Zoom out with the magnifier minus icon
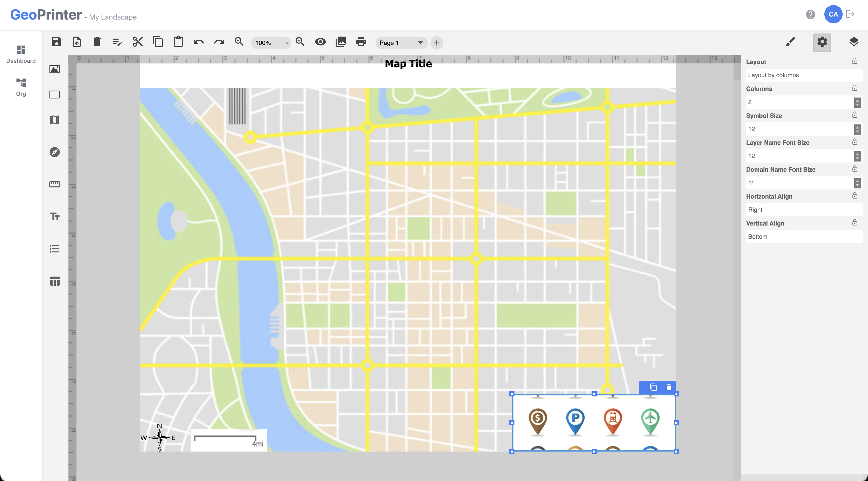The image size is (868, 481). [x=239, y=42]
